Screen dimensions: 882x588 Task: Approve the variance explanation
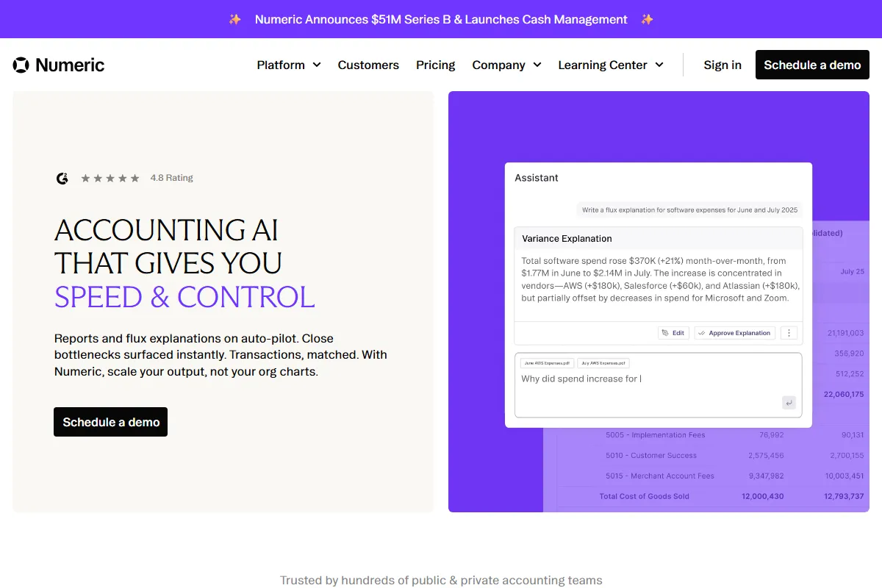click(x=734, y=333)
